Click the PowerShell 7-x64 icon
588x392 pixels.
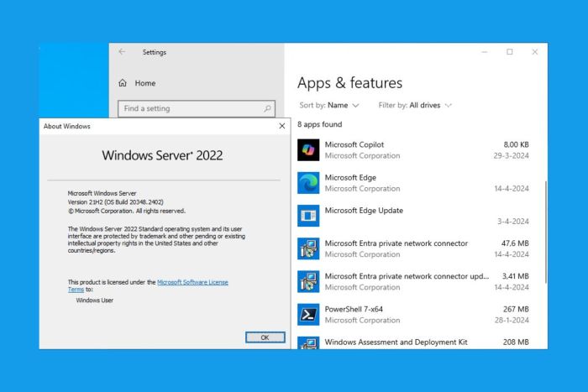point(308,314)
